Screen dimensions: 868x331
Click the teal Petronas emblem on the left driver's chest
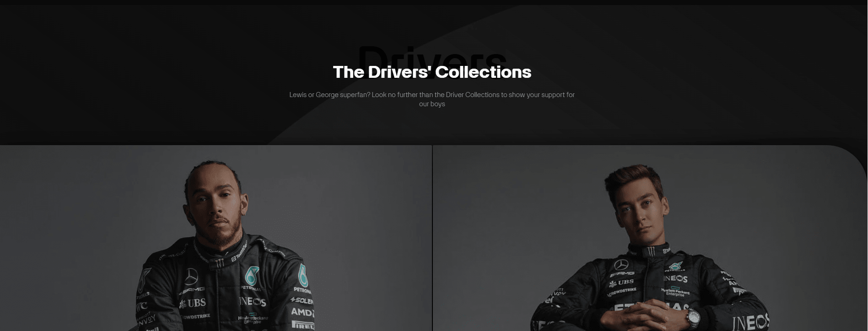(x=251, y=276)
